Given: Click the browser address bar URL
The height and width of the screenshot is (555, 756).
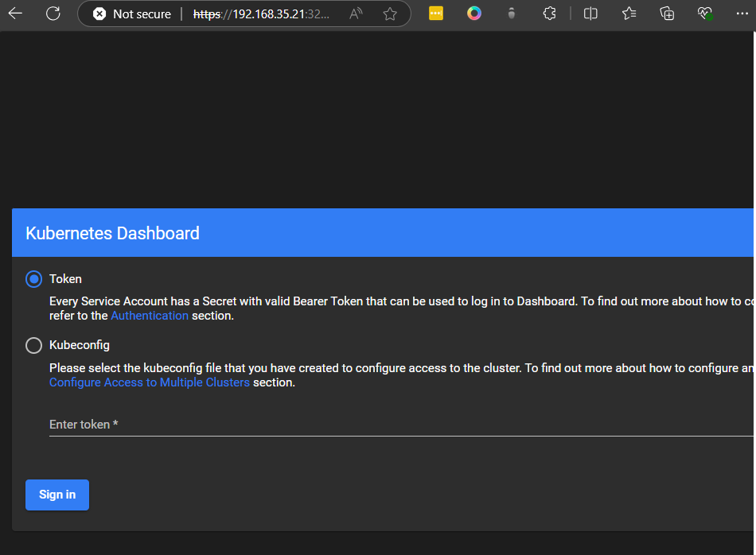Looking at the screenshot, I should 261,14.
